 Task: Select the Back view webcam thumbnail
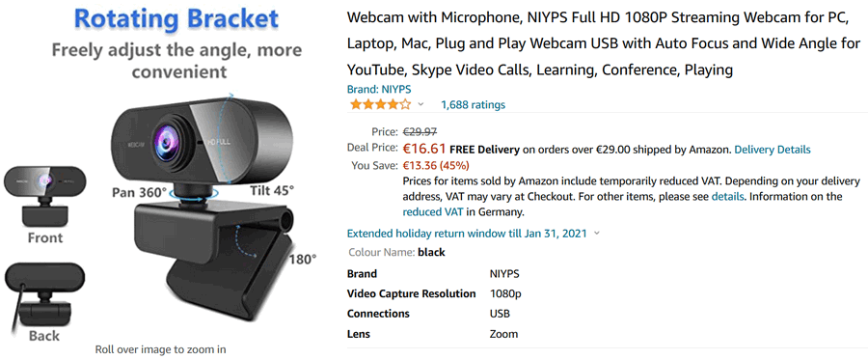click(x=44, y=294)
